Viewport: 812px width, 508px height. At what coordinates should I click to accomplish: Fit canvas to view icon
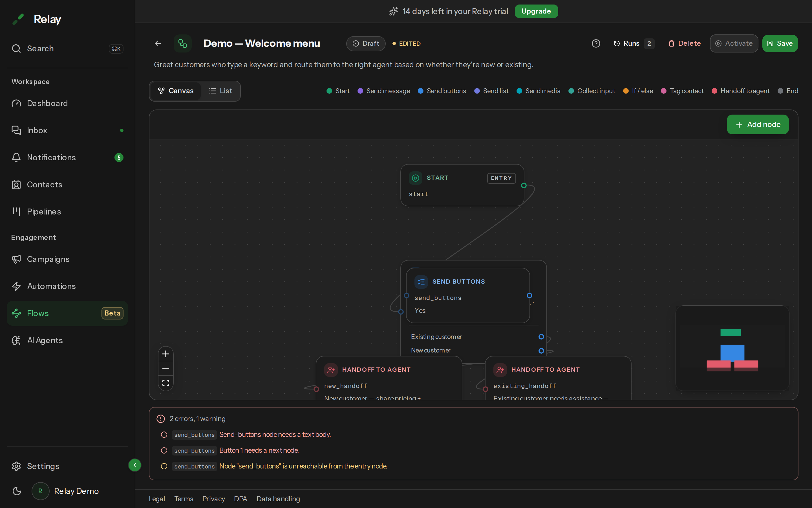pyautogui.click(x=166, y=383)
